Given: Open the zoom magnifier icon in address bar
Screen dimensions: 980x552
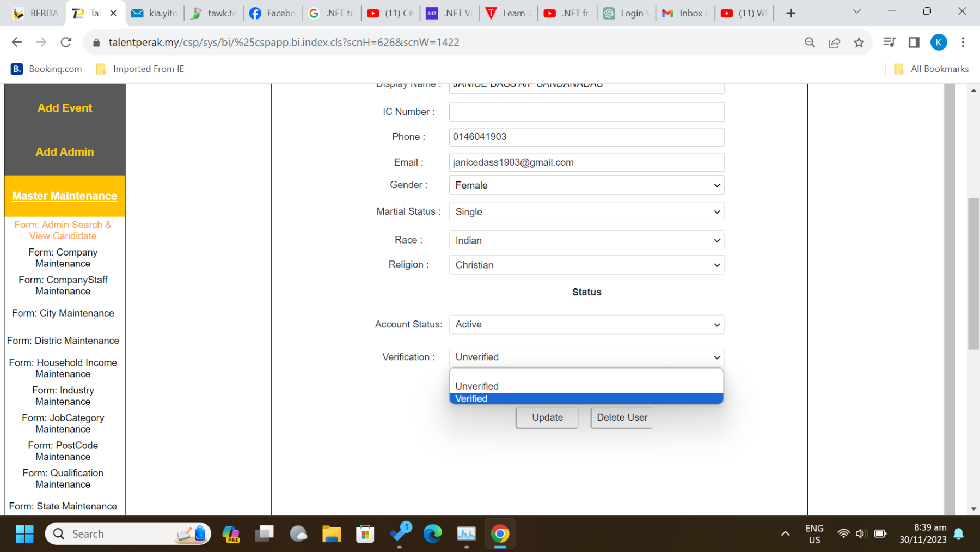Looking at the screenshot, I should click(810, 43).
